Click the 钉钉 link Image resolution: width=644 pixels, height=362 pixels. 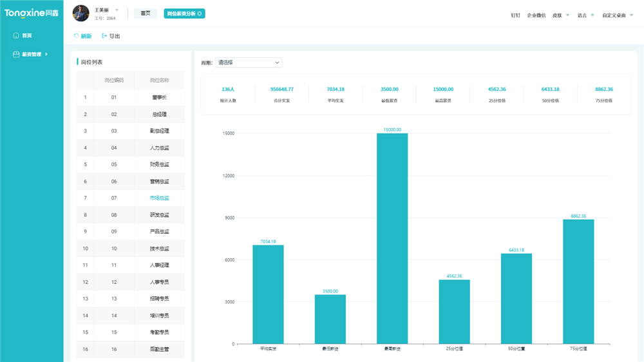click(x=515, y=15)
